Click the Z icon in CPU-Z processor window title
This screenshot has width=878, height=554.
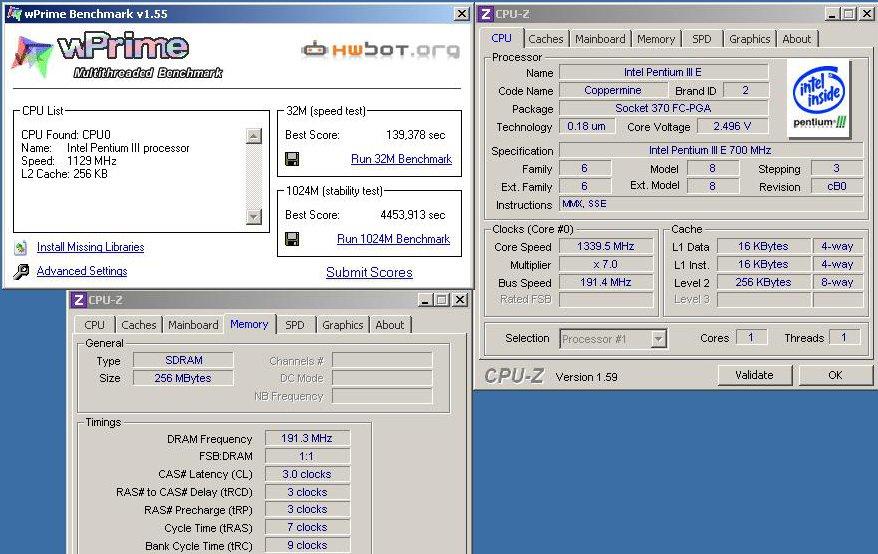tap(485, 14)
